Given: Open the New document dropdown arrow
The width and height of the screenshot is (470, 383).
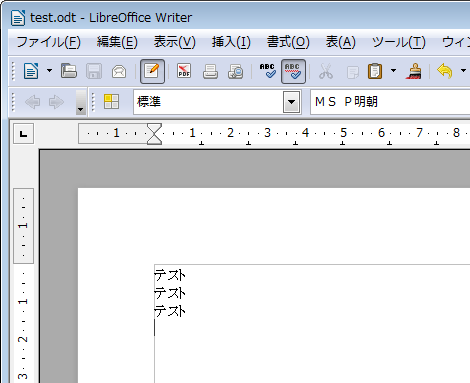Looking at the screenshot, I should pyautogui.click(x=49, y=71).
